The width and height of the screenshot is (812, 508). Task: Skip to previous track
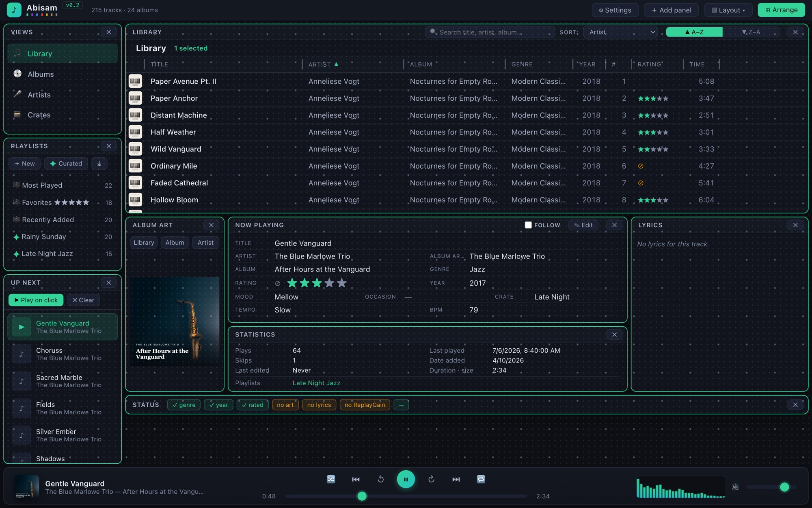click(356, 479)
